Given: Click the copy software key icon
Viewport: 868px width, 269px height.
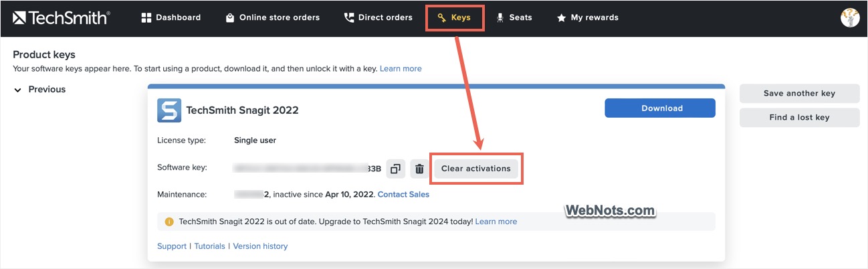Looking at the screenshot, I should [x=396, y=169].
